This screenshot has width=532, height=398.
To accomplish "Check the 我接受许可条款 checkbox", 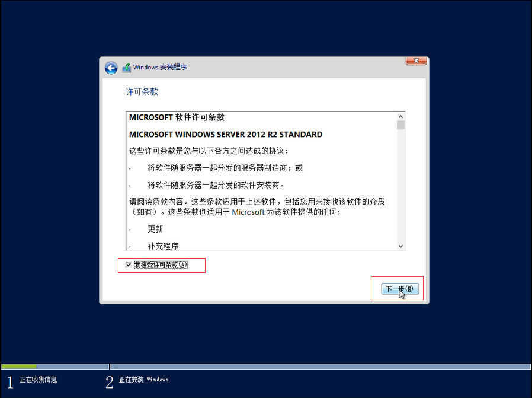I will tap(128, 265).
